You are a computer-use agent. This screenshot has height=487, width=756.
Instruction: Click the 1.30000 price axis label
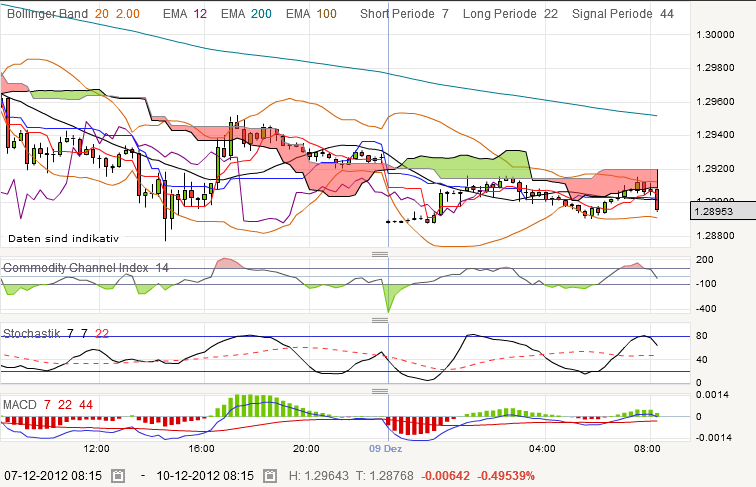716,35
